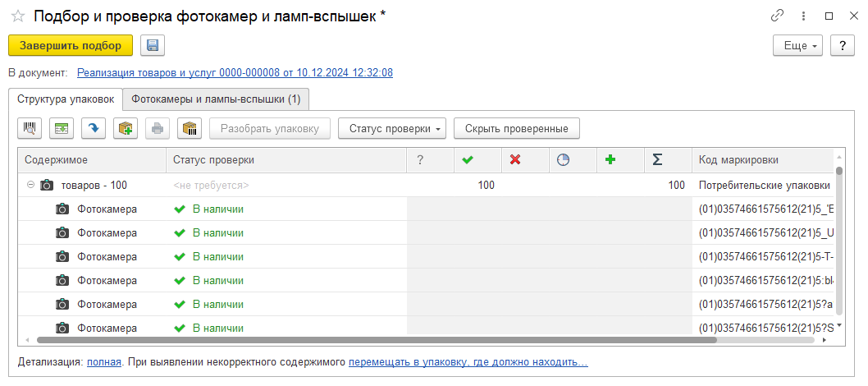
Task: Add this window to favorites with star
Action: [x=18, y=16]
